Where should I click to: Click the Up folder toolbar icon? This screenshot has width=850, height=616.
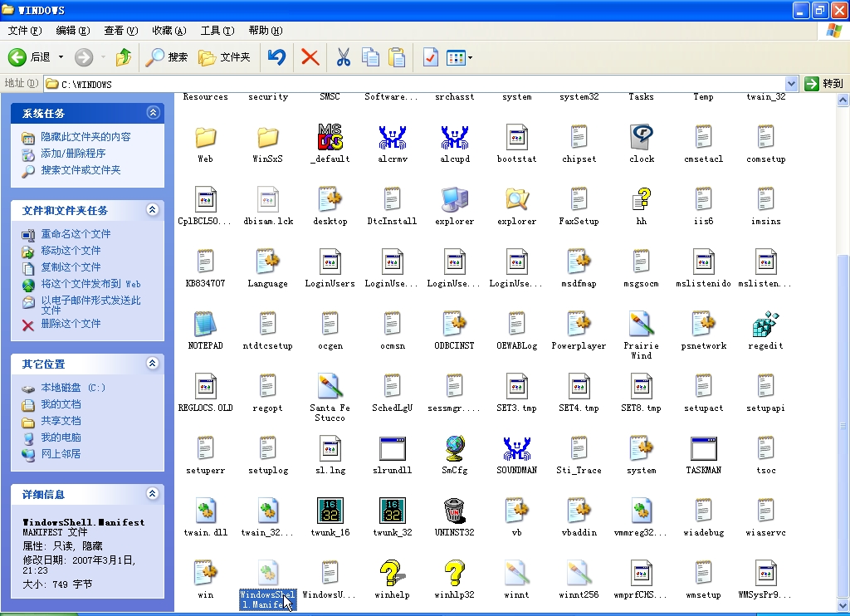point(124,57)
